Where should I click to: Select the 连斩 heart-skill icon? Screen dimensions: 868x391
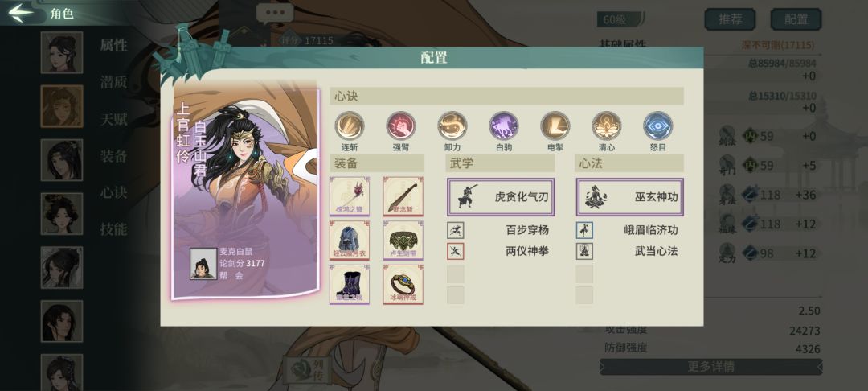click(x=350, y=126)
